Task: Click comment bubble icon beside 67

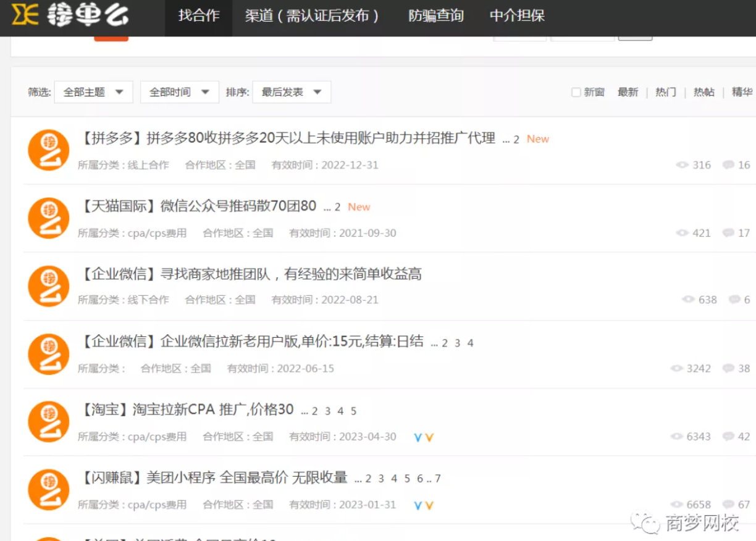Action: [x=729, y=505]
